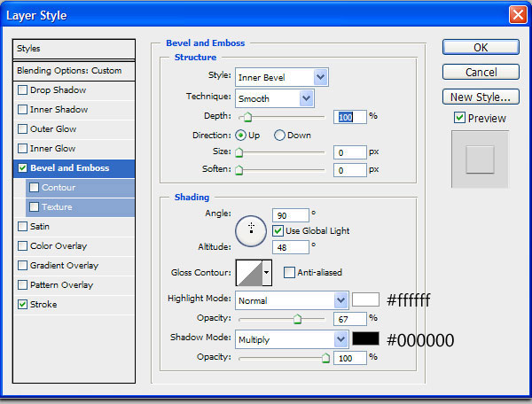The height and width of the screenshot is (404, 532).
Task: Click the Soften slider handle
Action: [239, 170]
